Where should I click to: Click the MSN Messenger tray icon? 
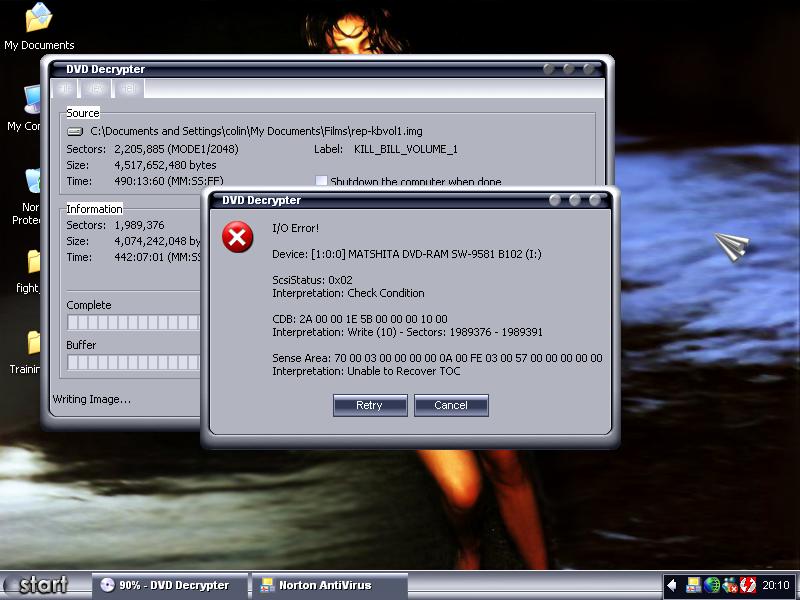730,585
